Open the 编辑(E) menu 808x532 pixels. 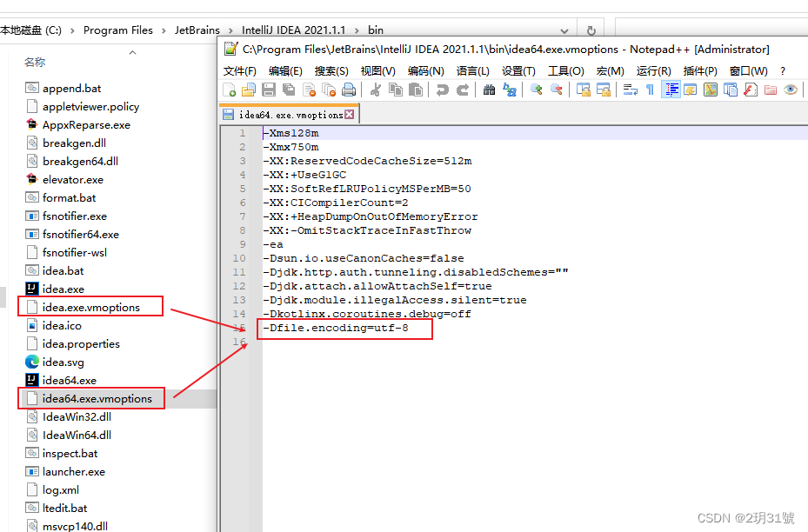[x=285, y=71]
